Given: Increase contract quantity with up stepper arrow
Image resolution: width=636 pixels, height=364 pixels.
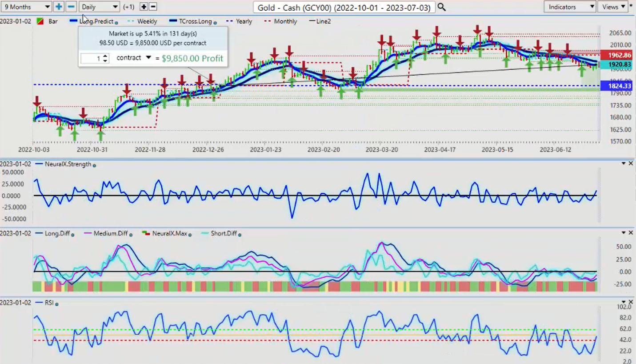Looking at the screenshot, I should (x=105, y=56).
